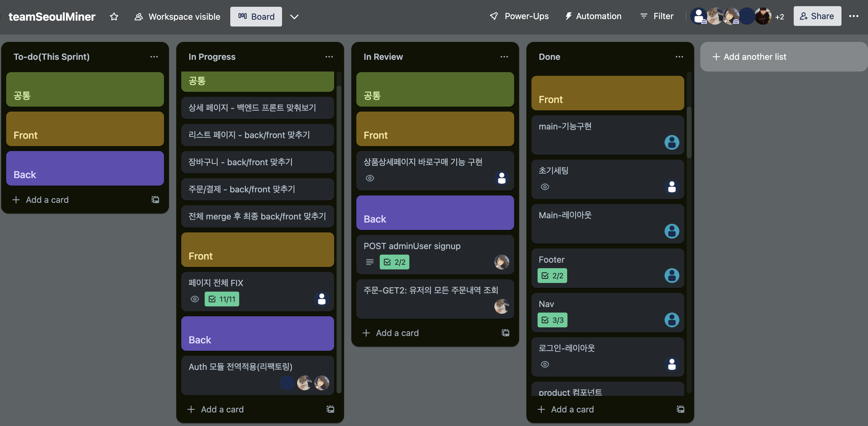Screen dimensions: 868x426
Task: Star the teamSeoulMiner board
Action: click(x=114, y=17)
